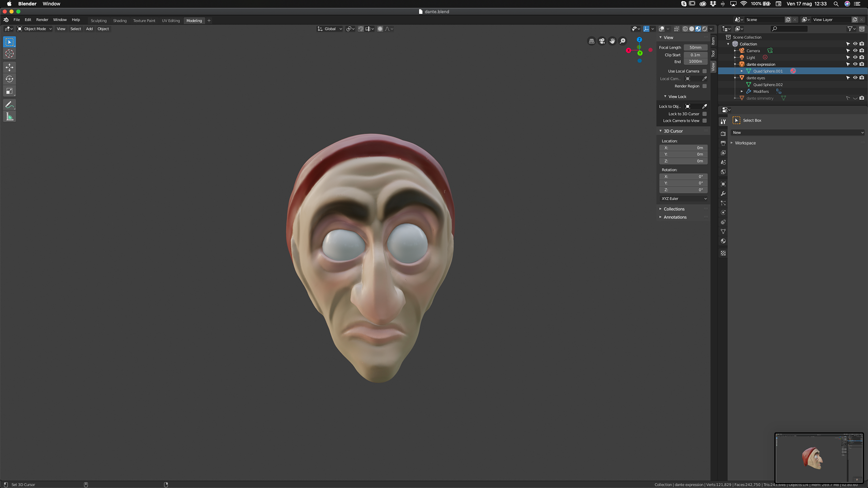The height and width of the screenshot is (488, 868).
Task: Enable Lock Camera to View checkbox
Action: click(x=704, y=121)
